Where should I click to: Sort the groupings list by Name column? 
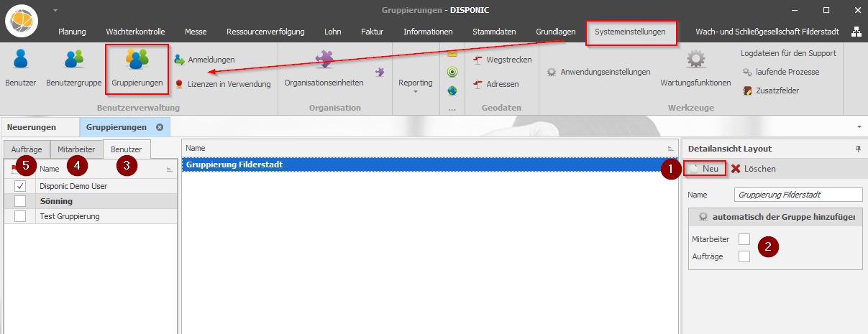[429, 147]
